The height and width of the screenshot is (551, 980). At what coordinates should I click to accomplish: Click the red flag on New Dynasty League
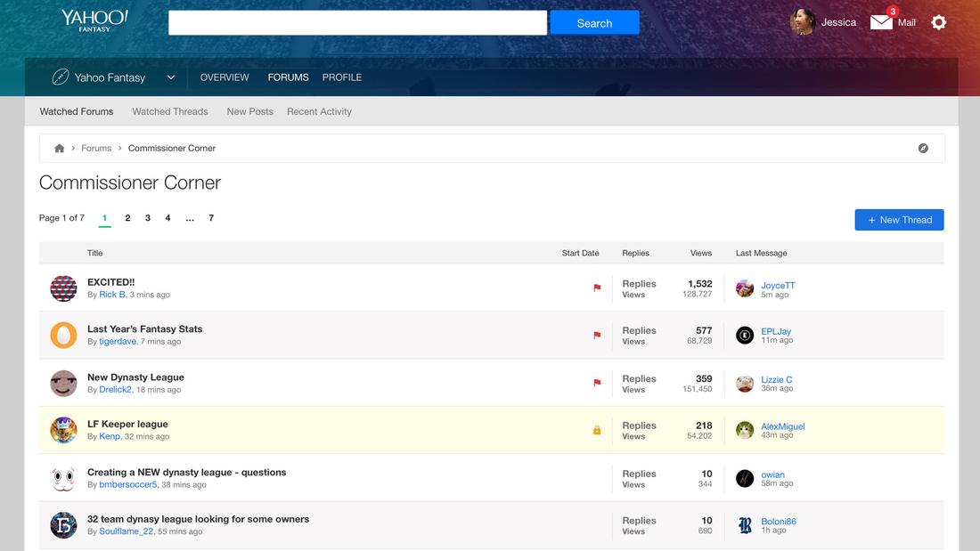pos(597,383)
